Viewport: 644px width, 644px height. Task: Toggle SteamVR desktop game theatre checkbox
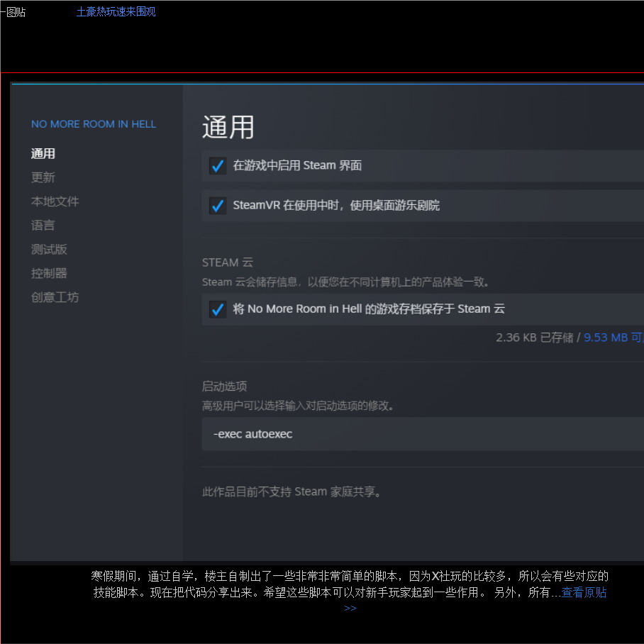(218, 206)
